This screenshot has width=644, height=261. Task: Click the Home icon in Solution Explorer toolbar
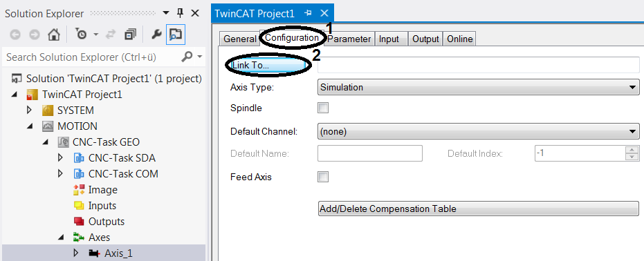(x=54, y=35)
